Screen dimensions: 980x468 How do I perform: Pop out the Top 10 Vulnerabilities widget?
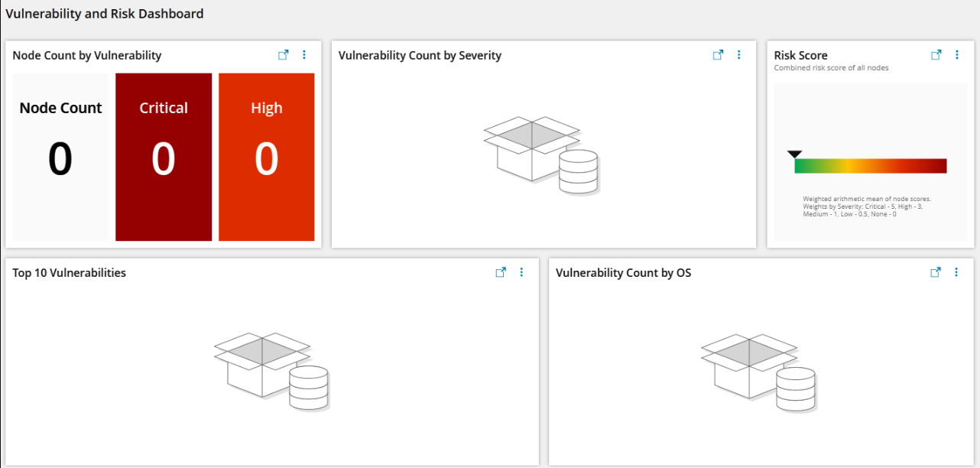(x=501, y=272)
